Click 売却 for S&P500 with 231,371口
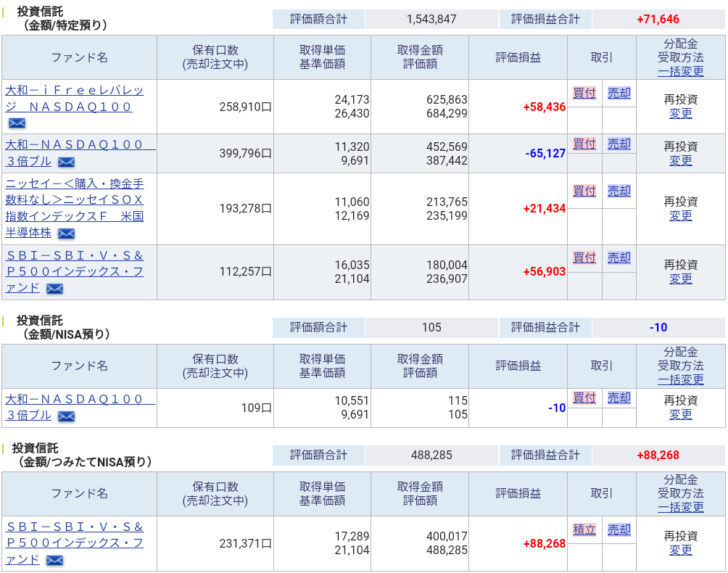The height and width of the screenshot is (573, 728). coord(619,529)
